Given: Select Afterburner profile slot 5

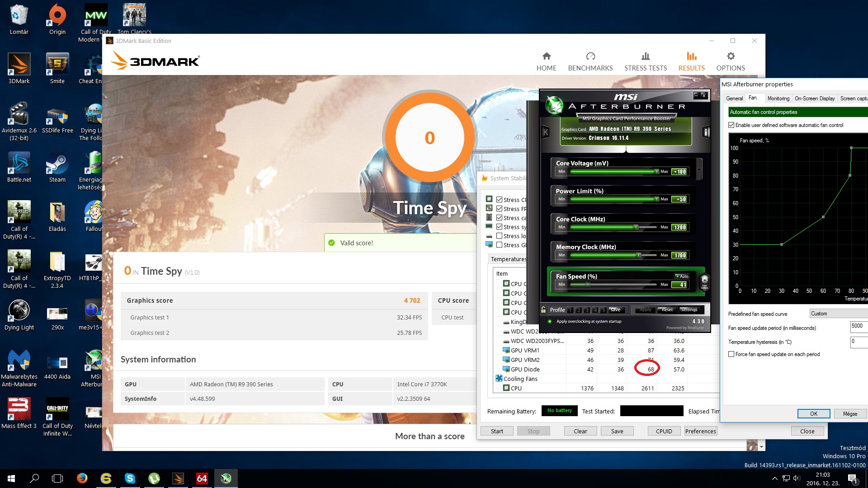Looking at the screenshot, I should coord(603,310).
